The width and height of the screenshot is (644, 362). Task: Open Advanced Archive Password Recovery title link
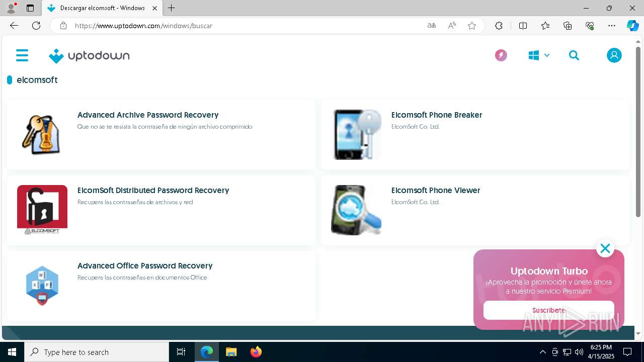click(x=148, y=115)
